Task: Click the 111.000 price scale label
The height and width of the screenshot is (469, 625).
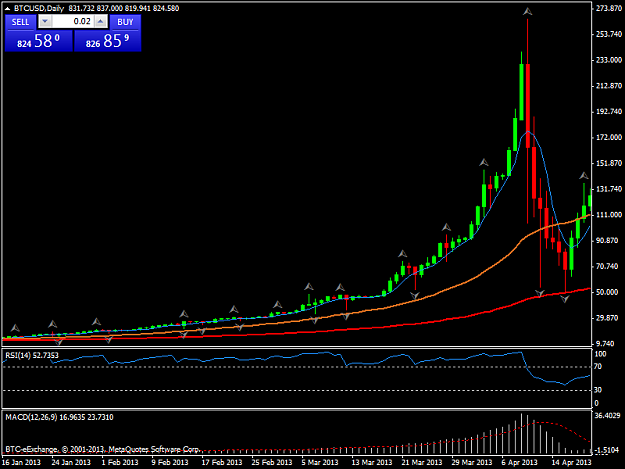Action: tap(609, 214)
